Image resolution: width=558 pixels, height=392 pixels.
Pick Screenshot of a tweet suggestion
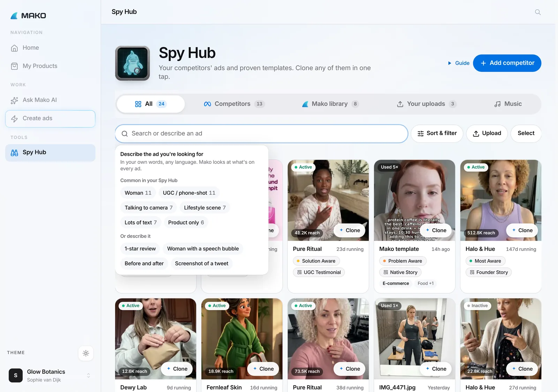[202, 263]
